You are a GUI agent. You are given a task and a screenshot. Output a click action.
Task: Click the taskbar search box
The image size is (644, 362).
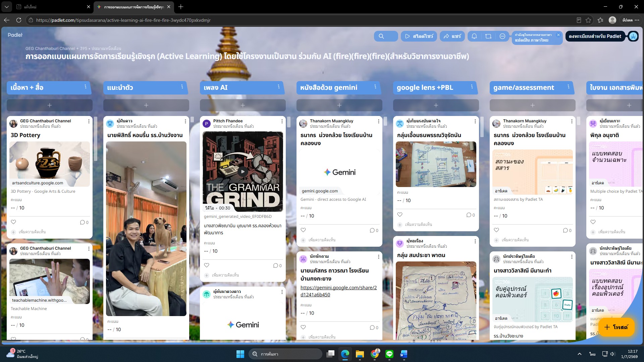[x=285, y=354]
